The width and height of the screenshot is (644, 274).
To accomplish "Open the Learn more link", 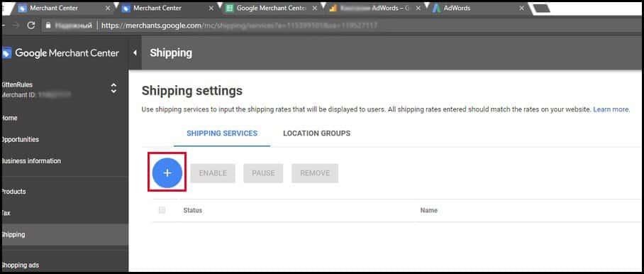I will pos(611,110).
